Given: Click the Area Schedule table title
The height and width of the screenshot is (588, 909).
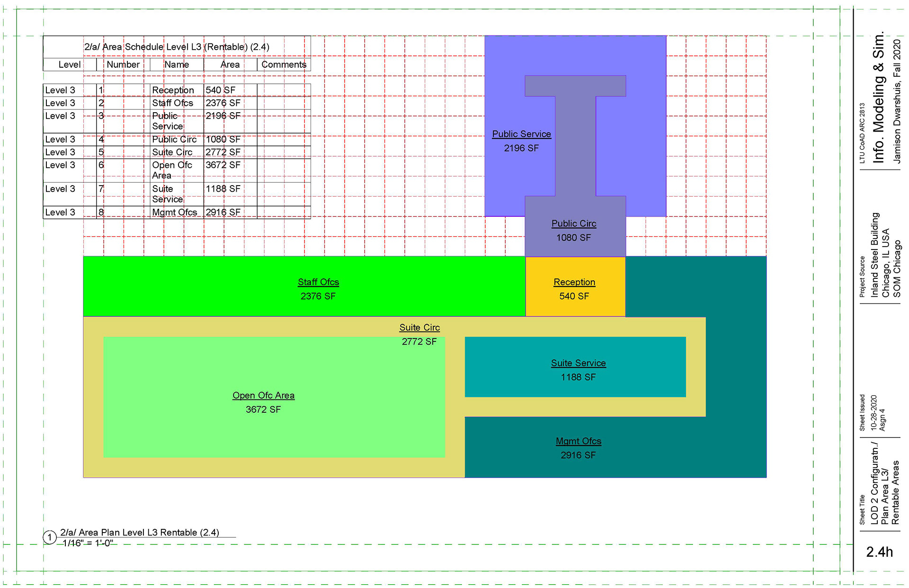Looking at the screenshot, I should point(177,47).
